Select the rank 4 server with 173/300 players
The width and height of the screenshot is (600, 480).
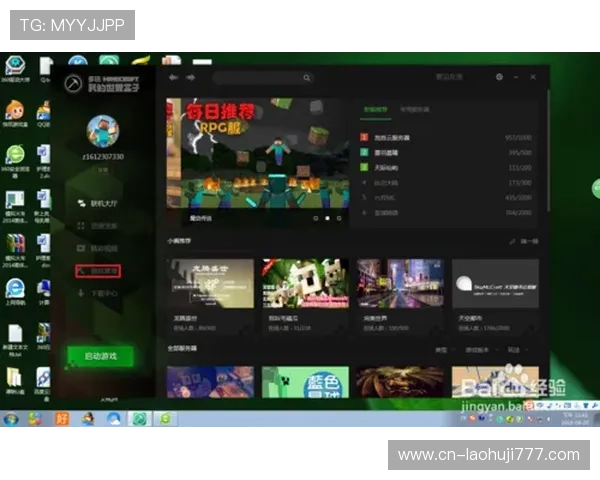[446, 183]
